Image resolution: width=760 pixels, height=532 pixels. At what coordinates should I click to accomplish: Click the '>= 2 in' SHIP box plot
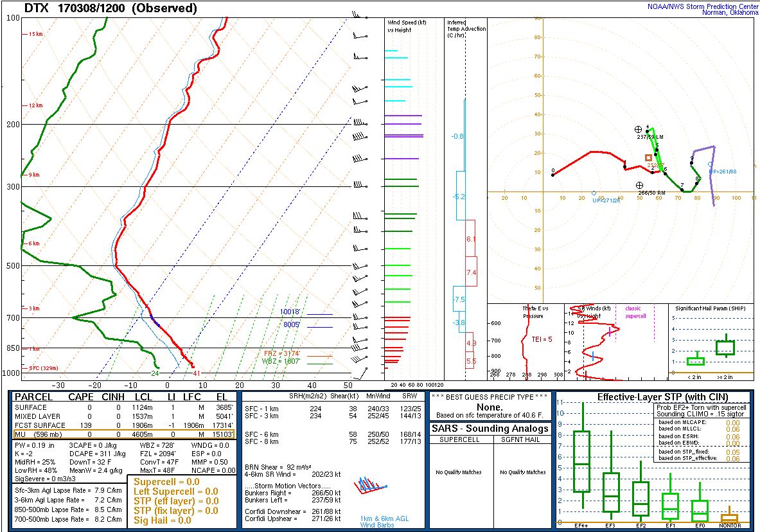point(725,347)
